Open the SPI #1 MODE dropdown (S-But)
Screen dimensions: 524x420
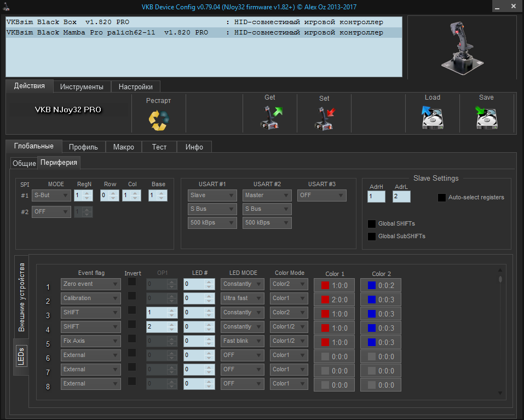[x=51, y=195]
